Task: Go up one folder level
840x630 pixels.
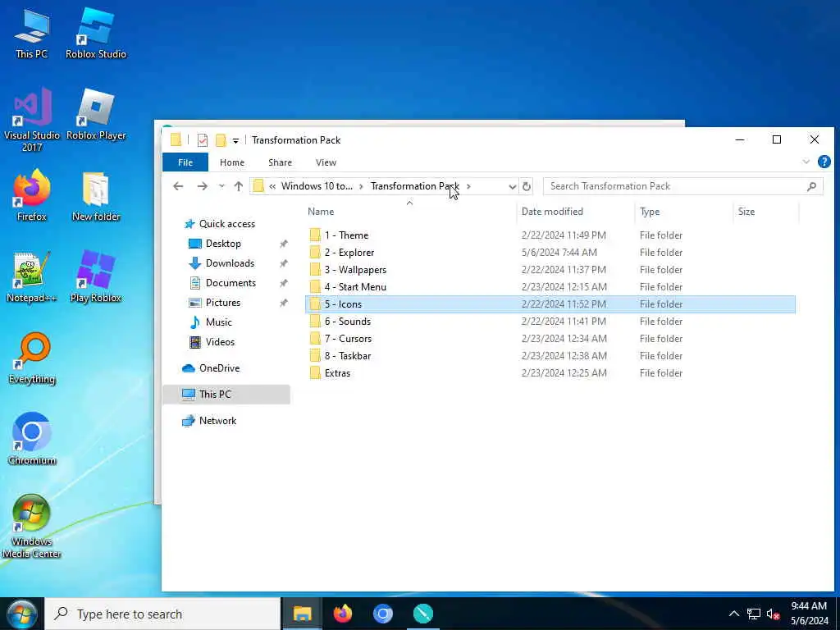Action: (x=239, y=186)
